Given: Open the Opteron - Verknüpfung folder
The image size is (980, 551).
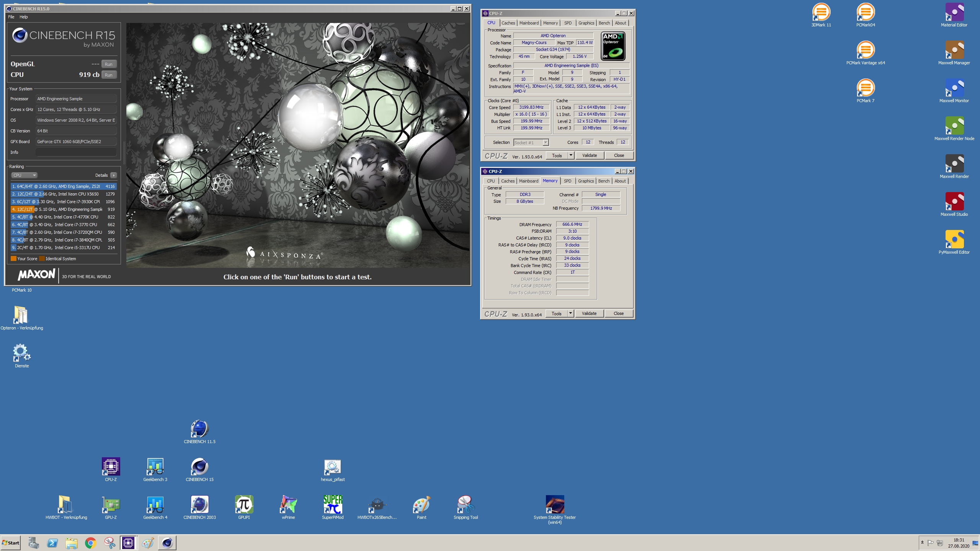Looking at the screenshot, I should pyautogui.click(x=21, y=318).
